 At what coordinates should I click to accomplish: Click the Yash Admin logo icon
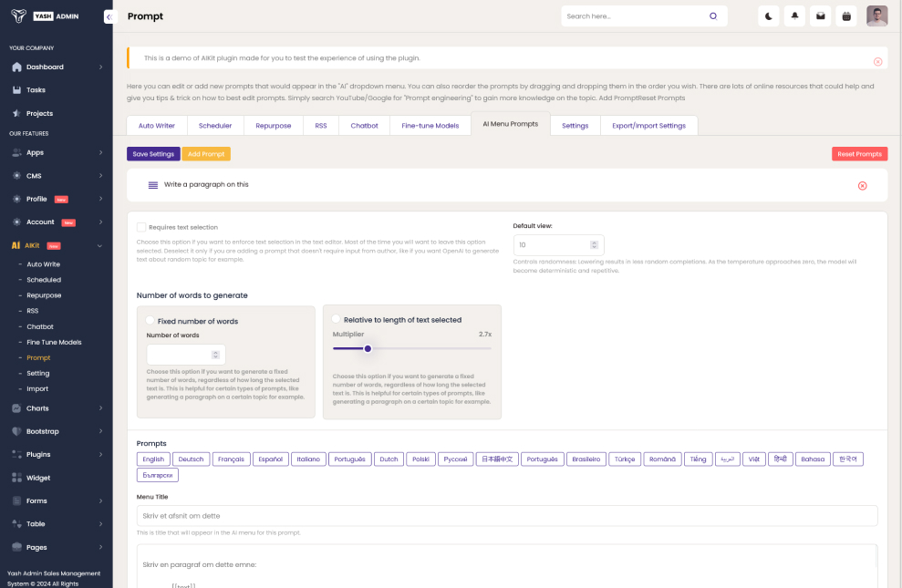(18, 16)
